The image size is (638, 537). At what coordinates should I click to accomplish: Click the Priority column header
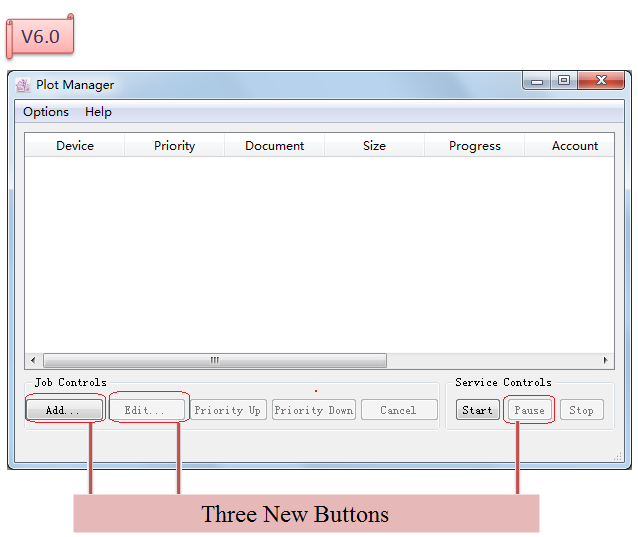coord(174,146)
